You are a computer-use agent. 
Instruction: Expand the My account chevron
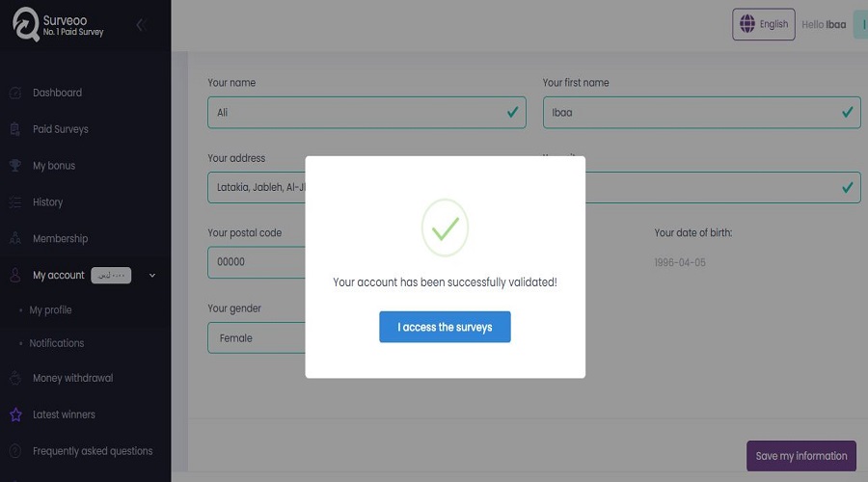(152, 276)
